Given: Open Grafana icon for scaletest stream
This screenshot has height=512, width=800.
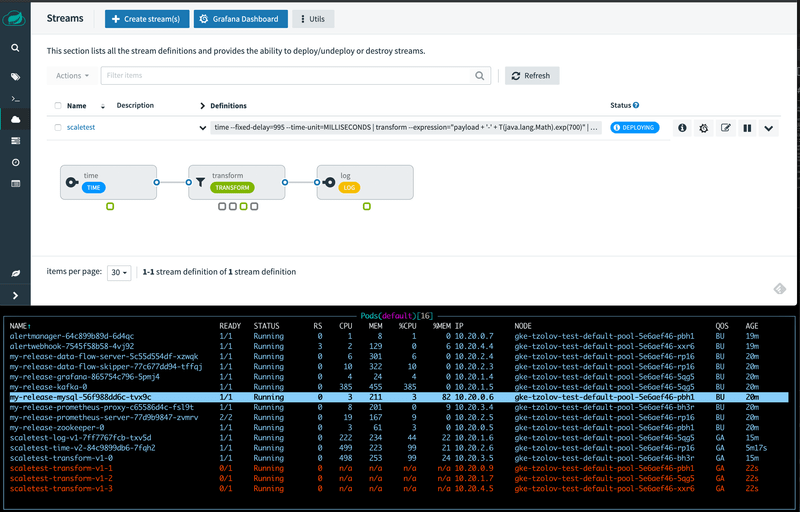Looking at the screenshot, I should coord(704,128).
